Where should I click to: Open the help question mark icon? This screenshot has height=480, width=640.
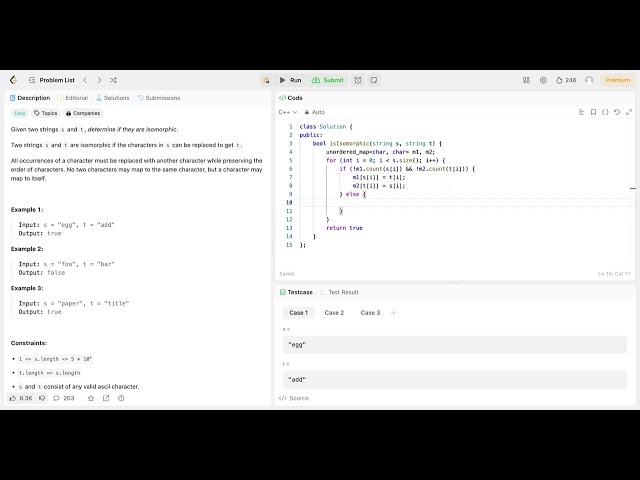coord(121,398)
